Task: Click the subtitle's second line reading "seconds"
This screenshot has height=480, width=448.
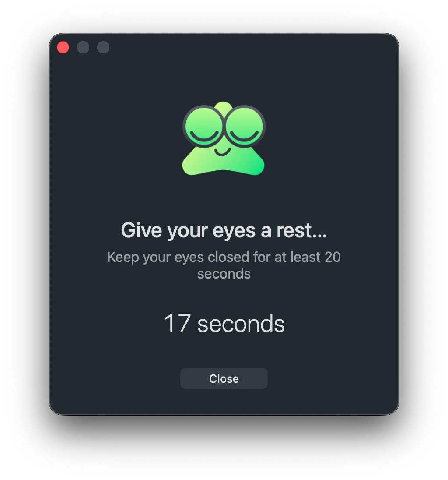Action: pos(224,274)
